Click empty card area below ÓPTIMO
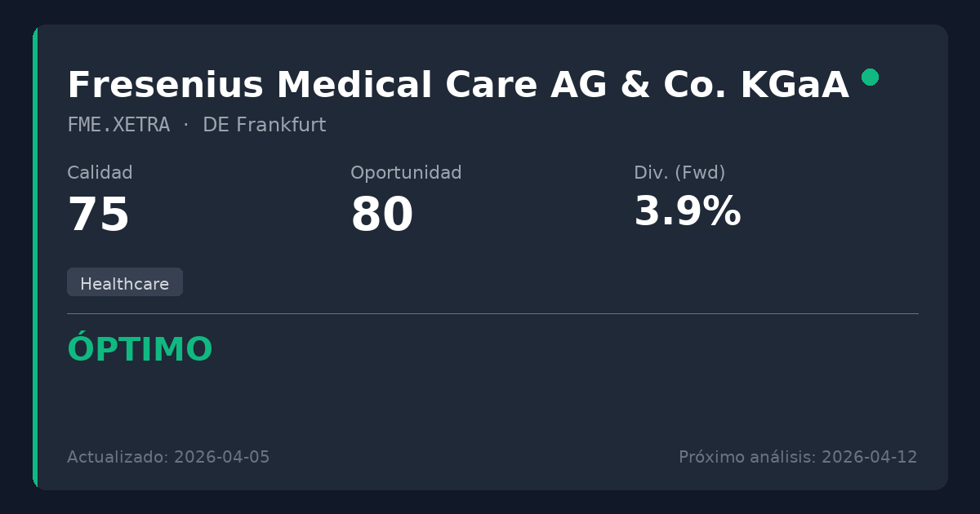Screen dimensions: 980x514 click(x=490, y=404)
